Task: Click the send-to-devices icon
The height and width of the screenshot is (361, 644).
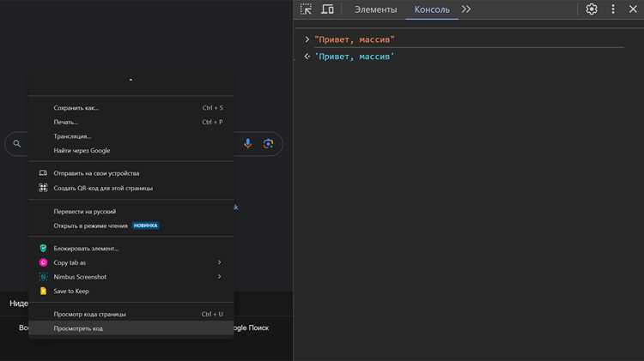Action: click(43, 173)
